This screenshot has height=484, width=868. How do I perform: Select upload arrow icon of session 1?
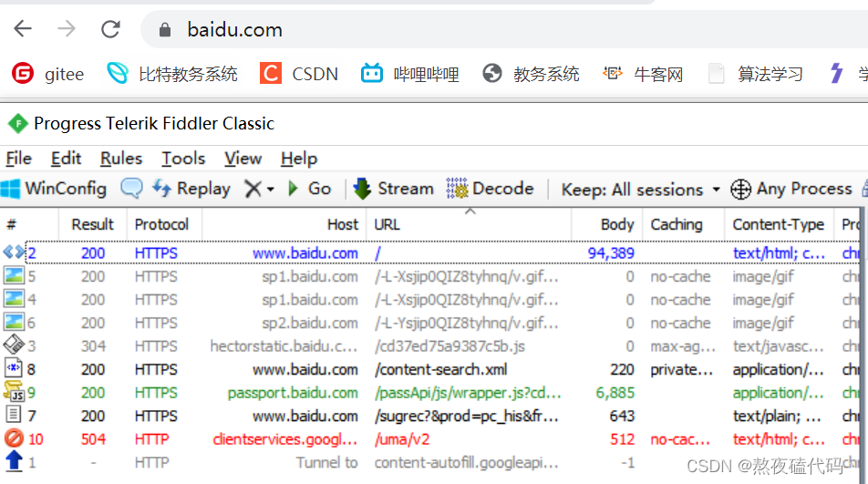pyautogui.click(x=14, y=461)
